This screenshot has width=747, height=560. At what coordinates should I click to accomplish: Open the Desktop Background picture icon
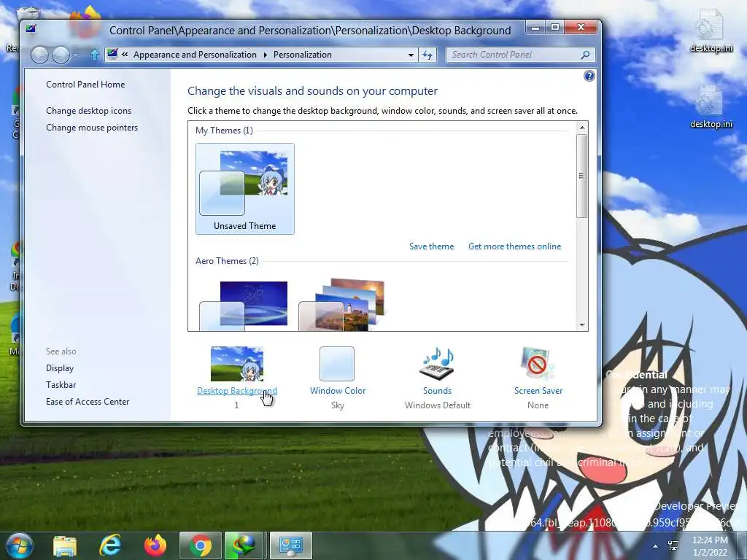click(x=237, y=364)
